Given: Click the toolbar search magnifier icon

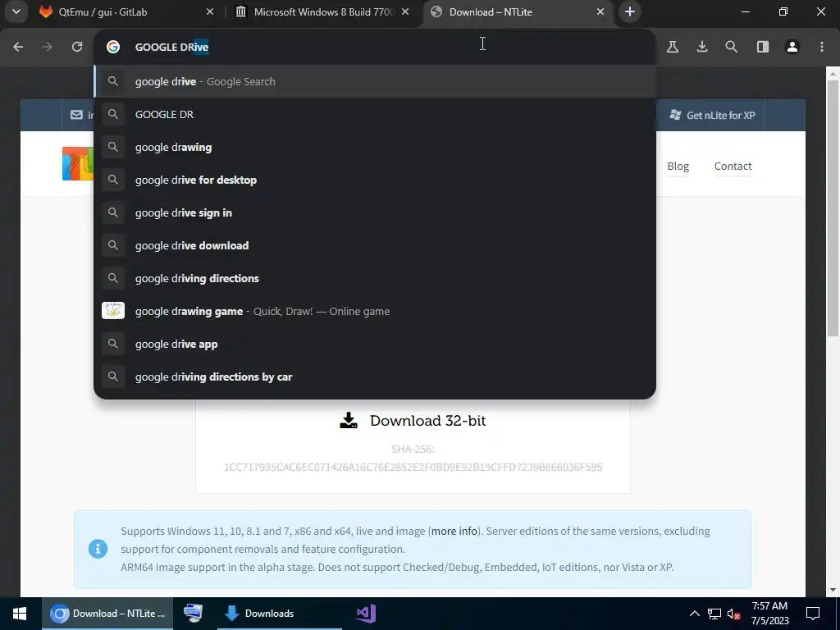Looking at the screenshot, I should point(731,47).
